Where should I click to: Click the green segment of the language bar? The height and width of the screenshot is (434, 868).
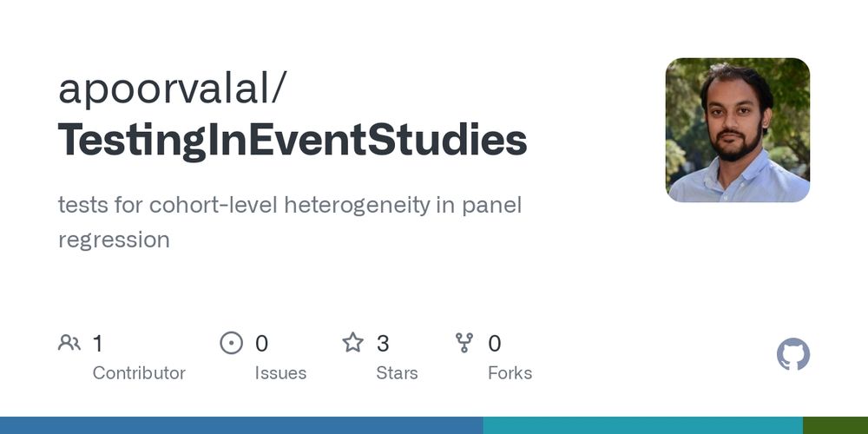[x=835, y=425]
